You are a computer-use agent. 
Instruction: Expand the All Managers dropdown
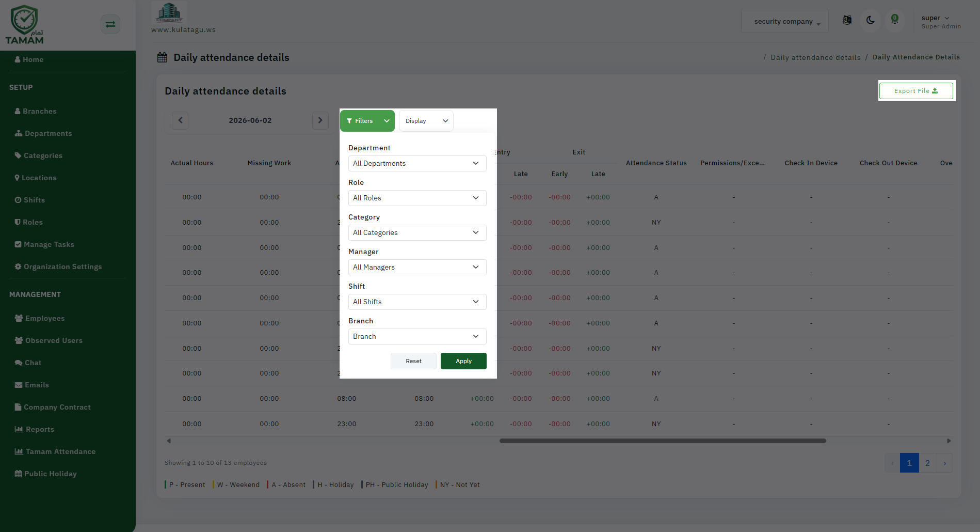coord(417,267)
